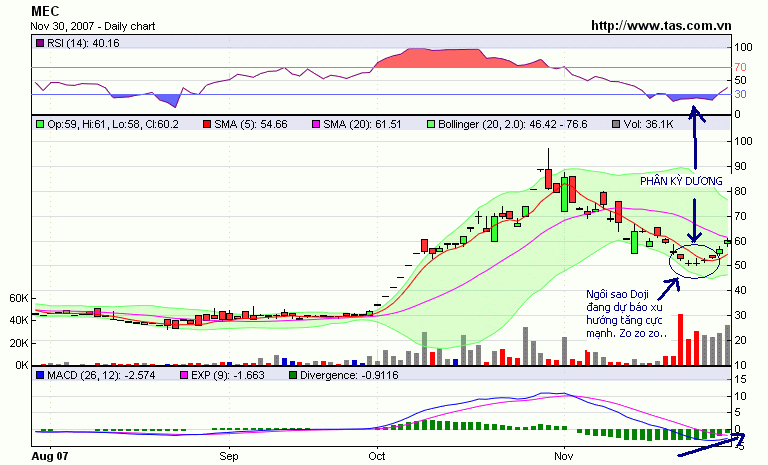The image size is (768, 465).
Task: Click the 'Nov' date axis label
Action: 564,456
